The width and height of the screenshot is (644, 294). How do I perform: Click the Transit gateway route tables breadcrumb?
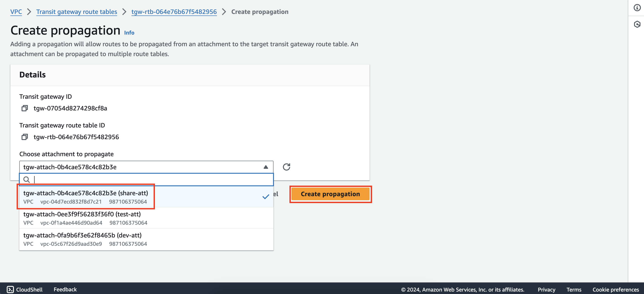[76, 11]
